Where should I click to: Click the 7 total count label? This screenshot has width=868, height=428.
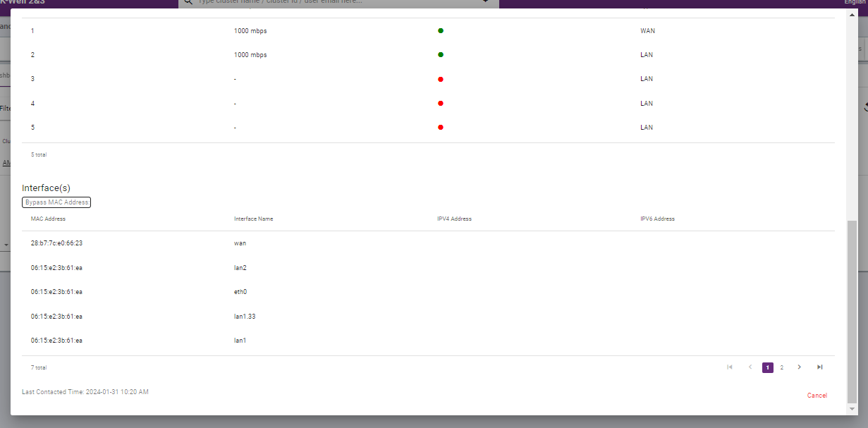[39, 367]
